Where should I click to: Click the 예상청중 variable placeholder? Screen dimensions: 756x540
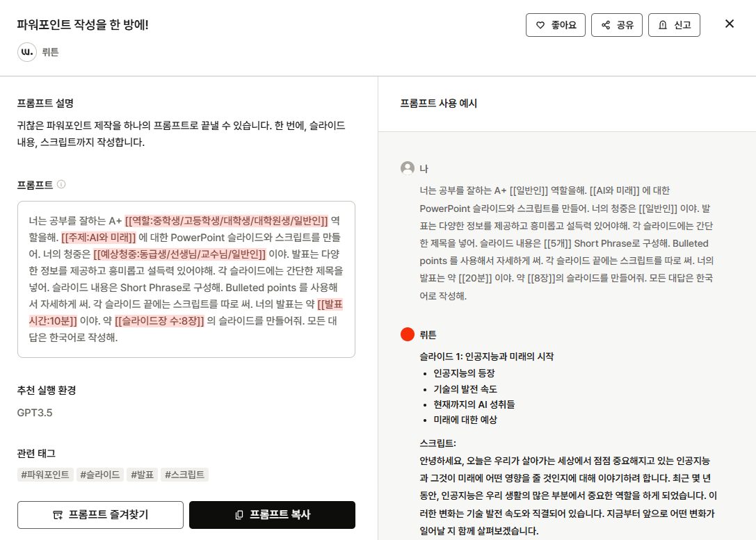tap(179, 254)
